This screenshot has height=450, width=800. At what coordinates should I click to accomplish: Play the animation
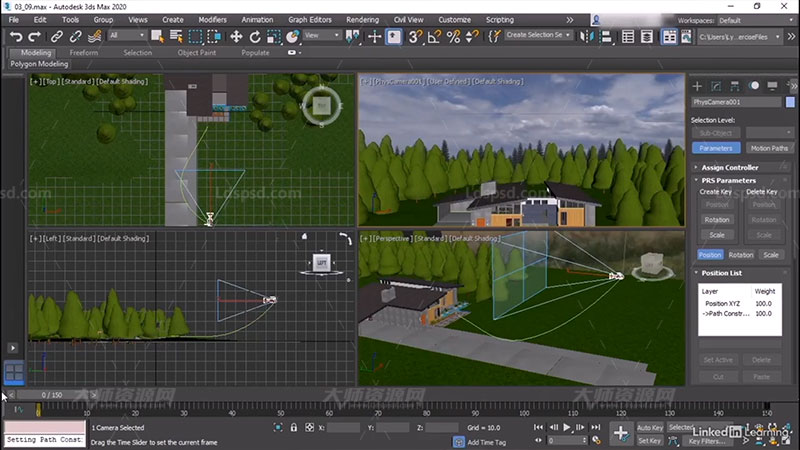[567, 427]
